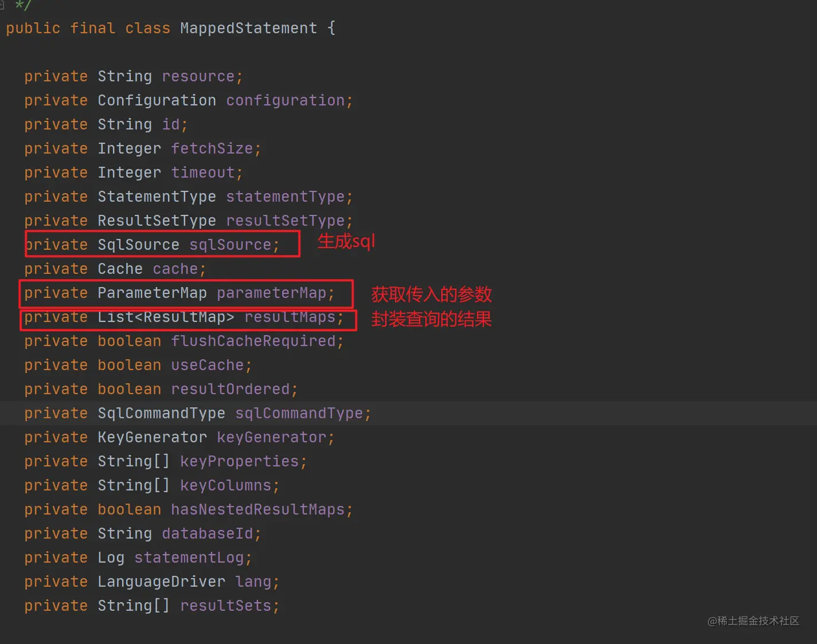Click the statementLog field name

coord(189,557)
